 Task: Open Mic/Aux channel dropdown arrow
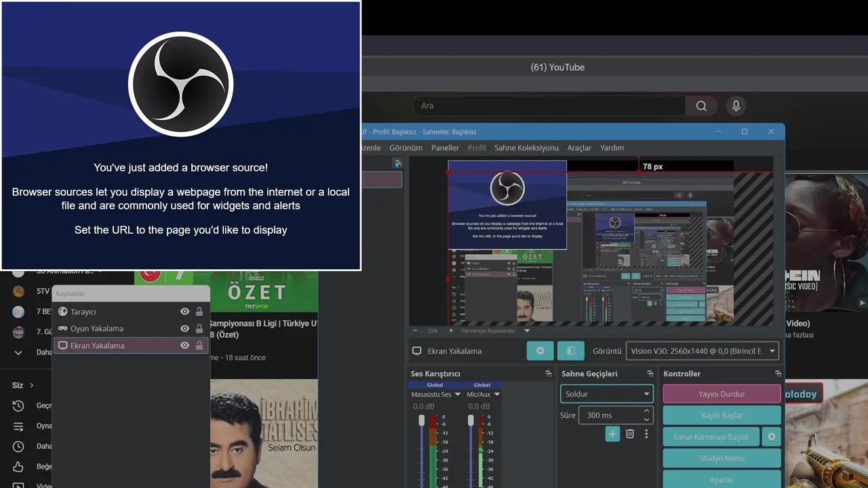(x=497, y=394)
